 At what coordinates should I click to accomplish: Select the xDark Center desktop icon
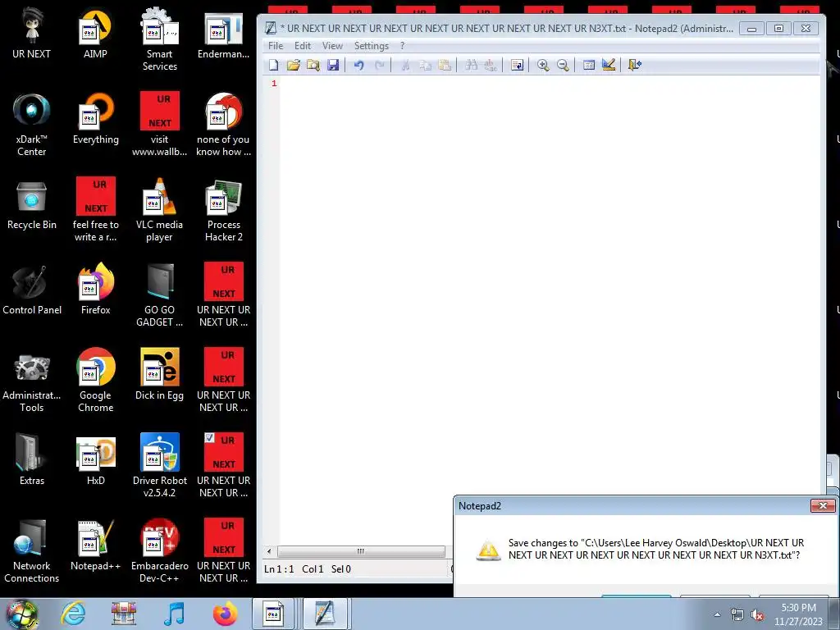pyautogui.click(x=32, y=126)
